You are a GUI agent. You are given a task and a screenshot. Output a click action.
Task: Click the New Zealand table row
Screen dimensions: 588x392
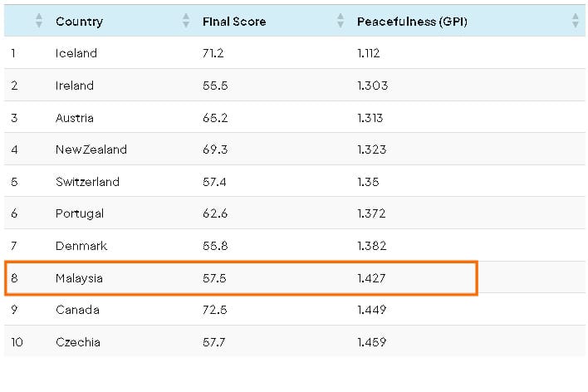(91, 149)
